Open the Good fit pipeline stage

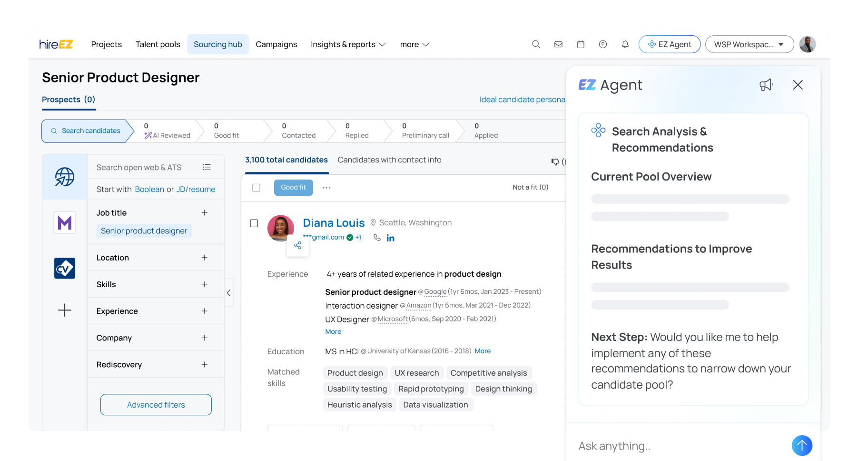pyautogui.click(x=227, y=131)
